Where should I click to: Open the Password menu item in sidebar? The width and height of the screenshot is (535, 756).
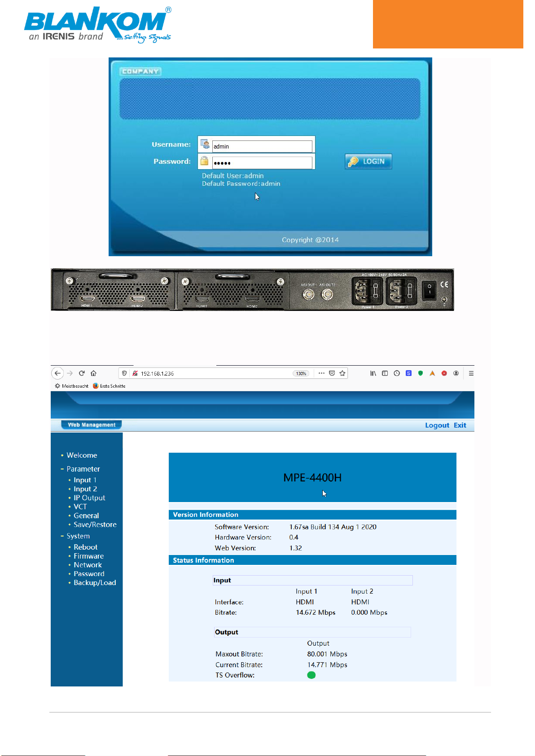[x=89, y=574]
